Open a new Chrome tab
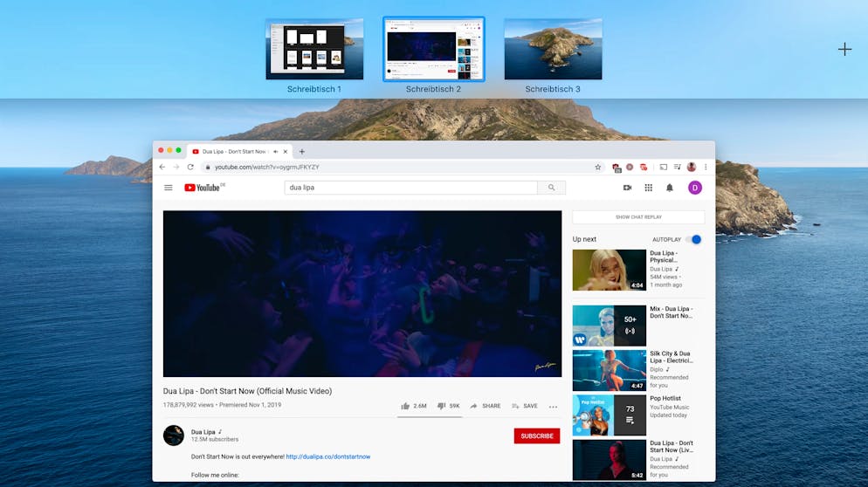 [301, 151]
